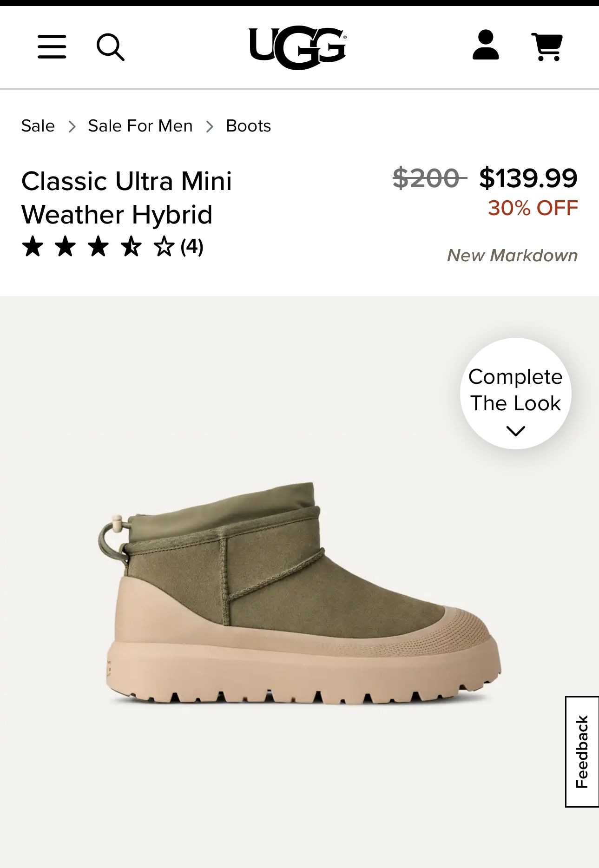The height and width of the screenshot is (868, 599).
Task: Open the Feedback side tab
Action: (x=582, y=751)
